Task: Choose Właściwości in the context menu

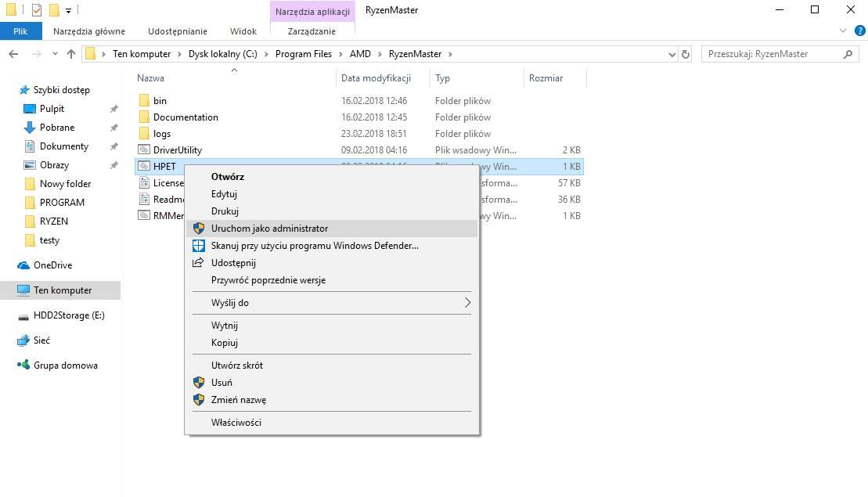Action: click(x=236, y=423)
